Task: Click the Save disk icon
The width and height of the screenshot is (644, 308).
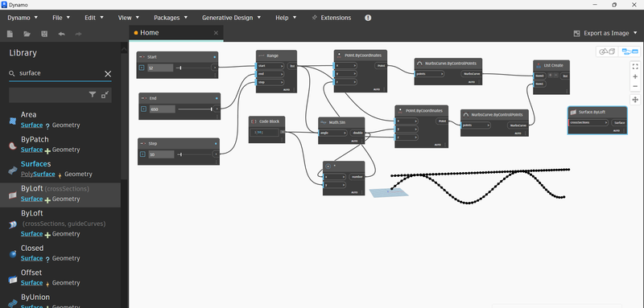Action: point(44,34)
